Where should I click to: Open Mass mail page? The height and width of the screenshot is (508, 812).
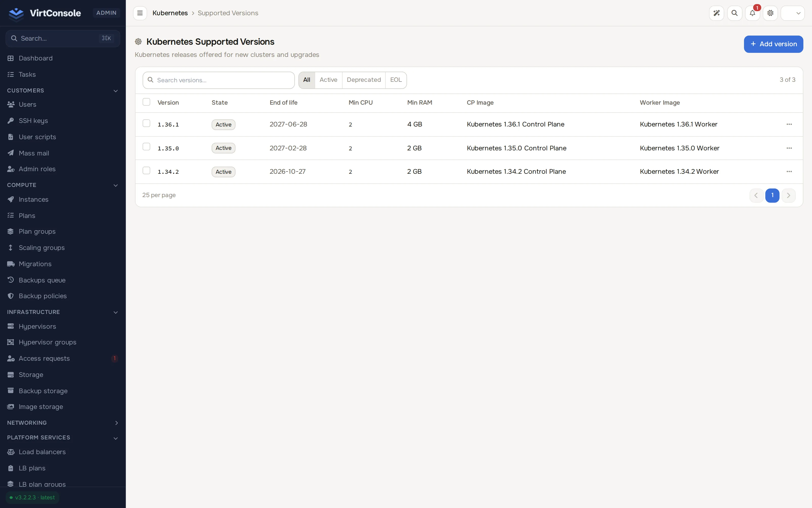point(63,153)
